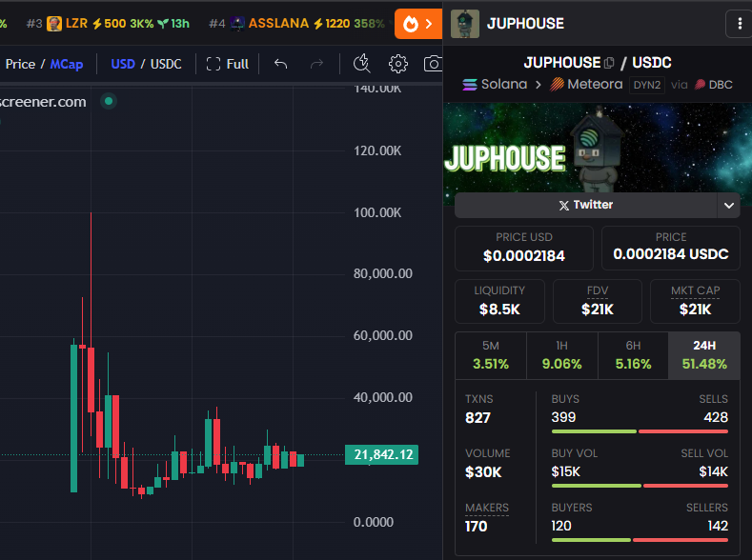Open the chart settings gear
Viewport: 752px width, 560px height.
pos(398,64)
